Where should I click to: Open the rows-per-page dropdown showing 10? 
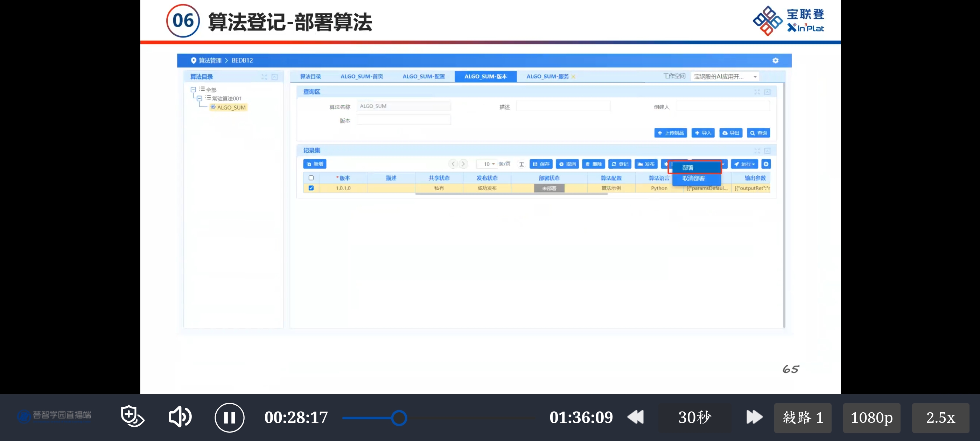click(489, 164)
